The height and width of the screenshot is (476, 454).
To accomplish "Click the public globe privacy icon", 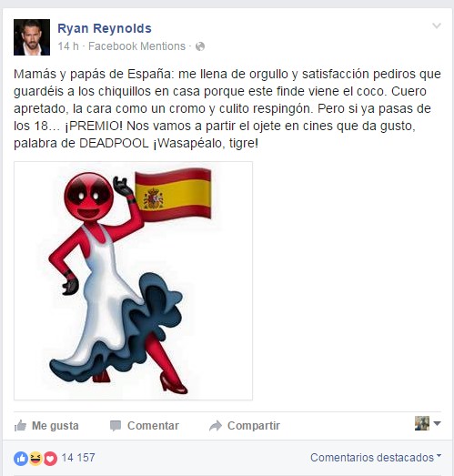I will click(200, 46).
